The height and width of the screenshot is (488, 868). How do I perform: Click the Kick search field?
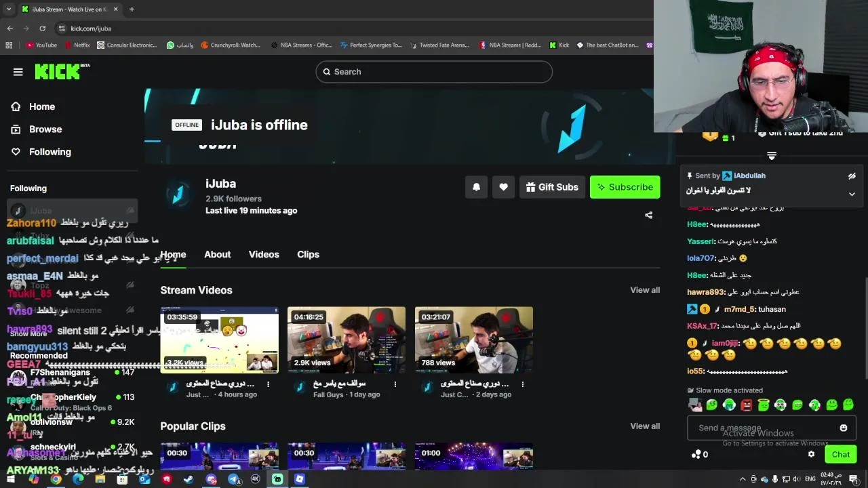434,72
